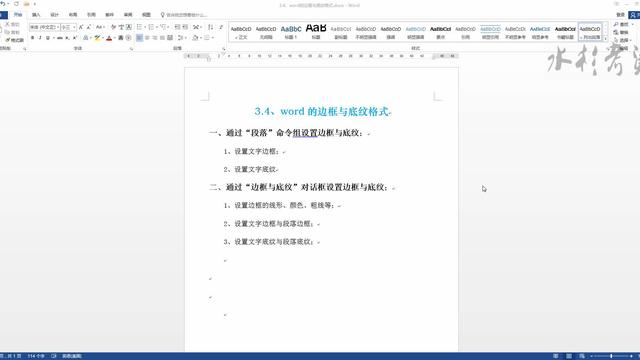
Task: Toggle Bold formatting
Action: click(33, 38)
